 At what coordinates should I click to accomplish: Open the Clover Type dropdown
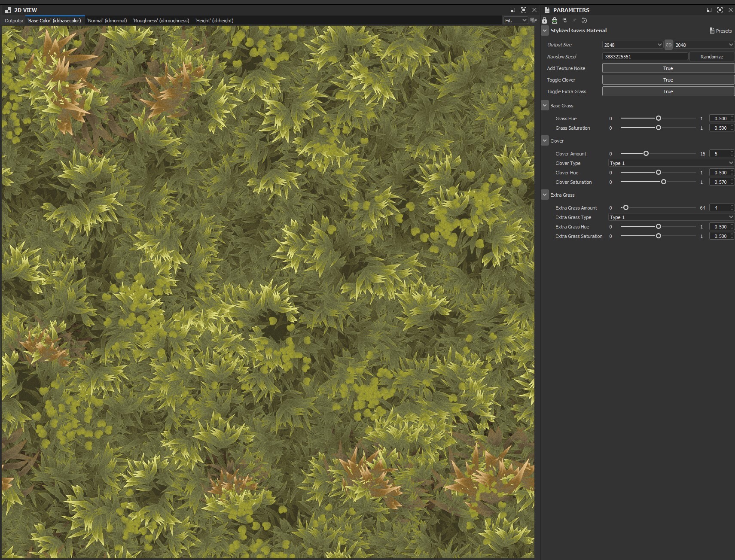pyautogui.click(x=670, y=163)
